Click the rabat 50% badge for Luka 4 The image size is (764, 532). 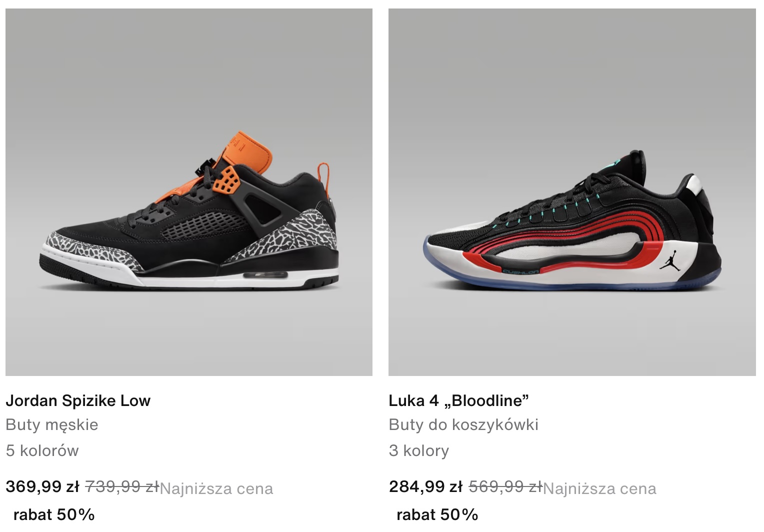(x=437, y=514)
